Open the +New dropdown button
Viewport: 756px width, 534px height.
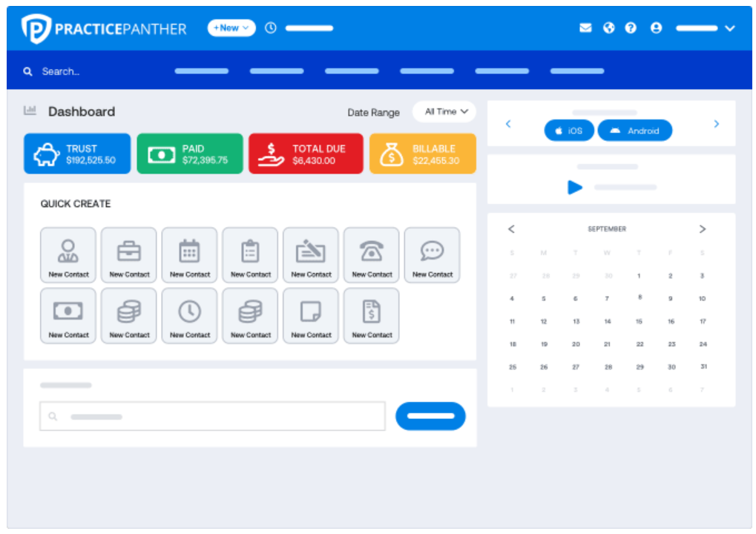[x=231, y=28]
